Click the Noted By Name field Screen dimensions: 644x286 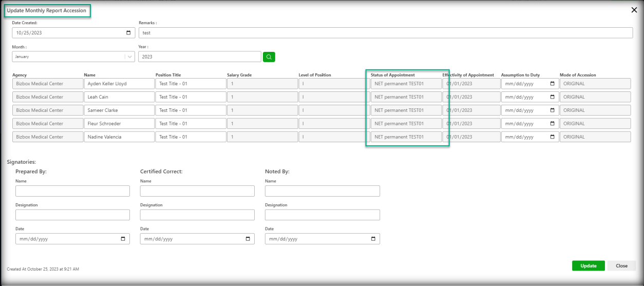(322, 191)
